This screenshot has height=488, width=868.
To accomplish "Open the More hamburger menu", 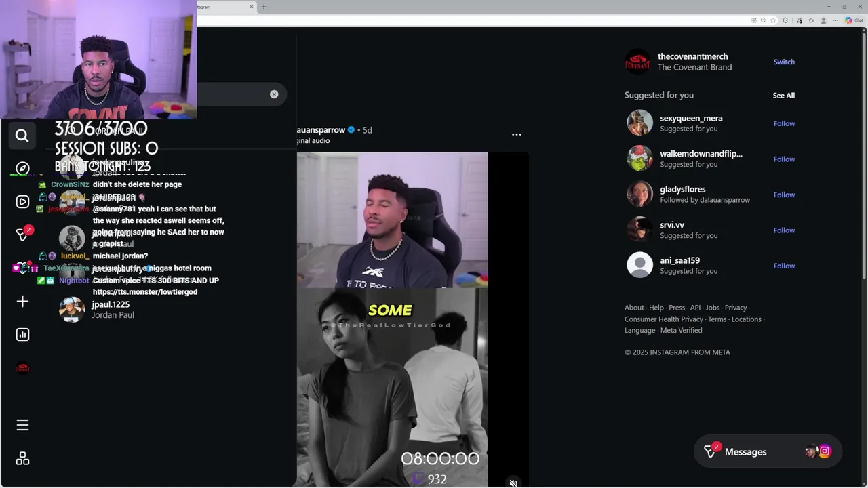I will [22, 425].
